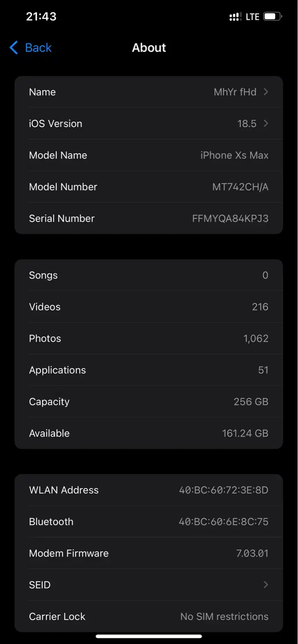Tap the Capacity 256 GB row
The height and width of the screenshot is (644, 298).
tap(149, 402)
